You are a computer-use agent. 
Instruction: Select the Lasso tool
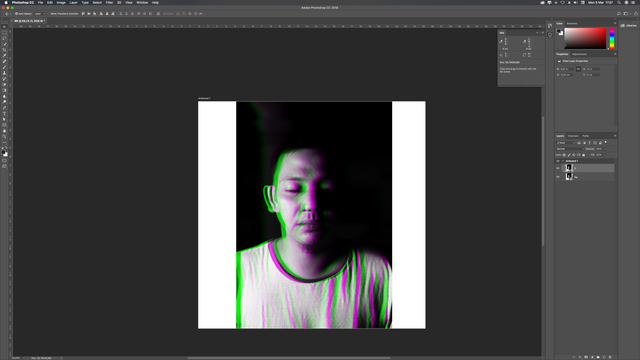point(4,38)
